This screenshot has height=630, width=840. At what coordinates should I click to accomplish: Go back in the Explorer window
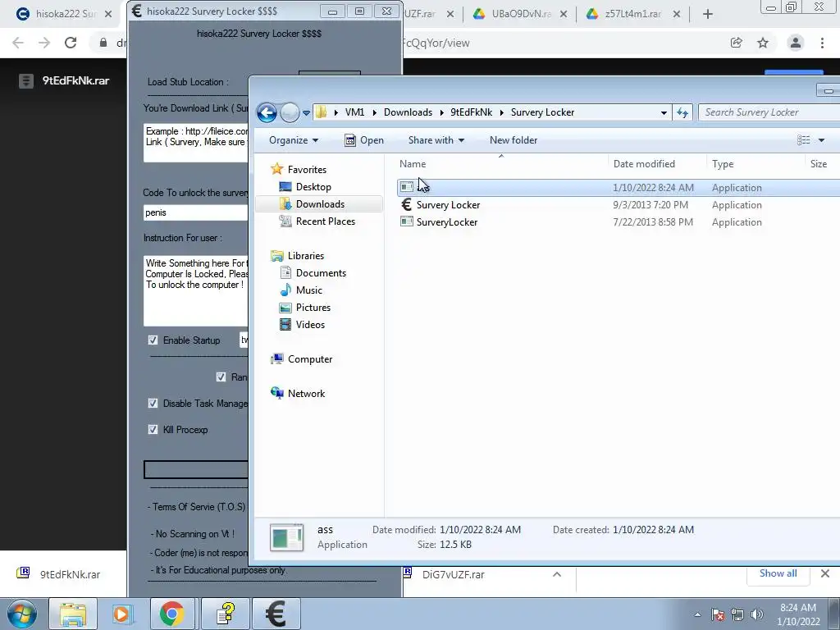[x=267, y=112]
